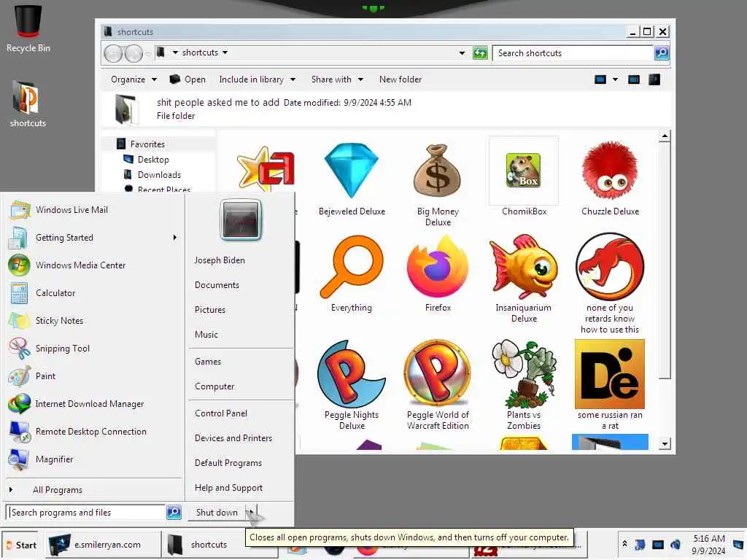The width and height of the screenshot is (747, 560).
Task: Switch to e.smilerryan.com taskbar window
Action: point(103,545)
